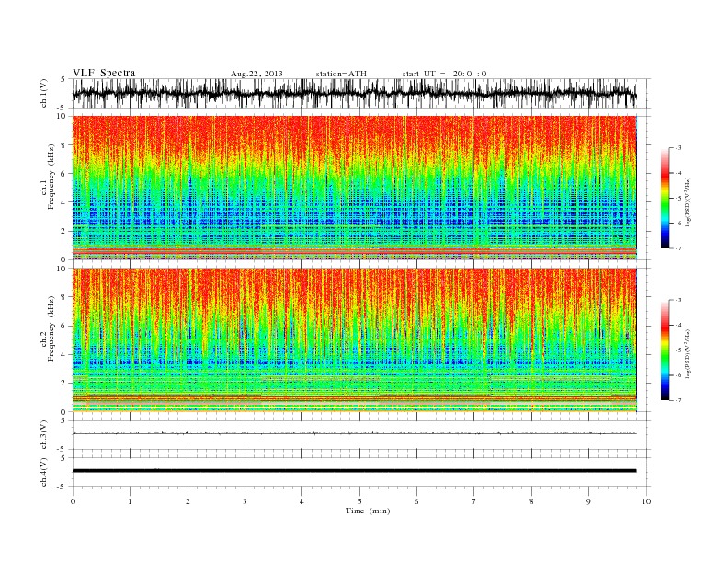Click the ch.2 spectrogram plot
The height and width of the screenshot is (563, 728).
click(x=355, y=340)
